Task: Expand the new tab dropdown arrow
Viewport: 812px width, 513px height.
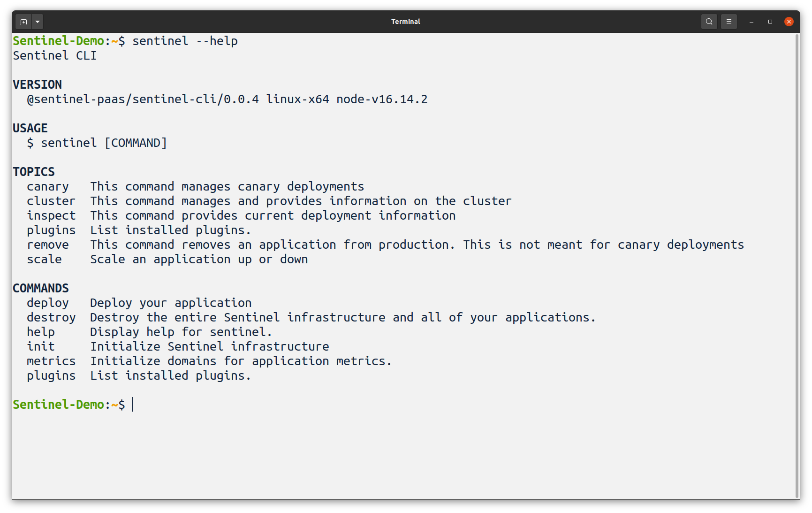Action: coord(38,22)
